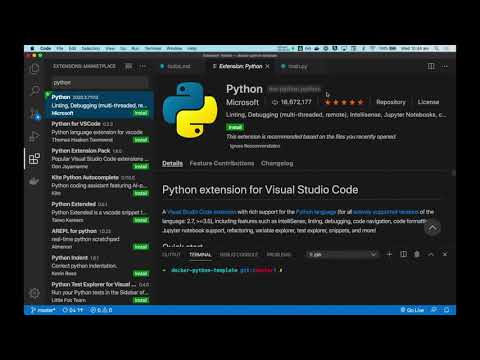Open the Extensions Marketplace more actions menu
480x360 pixels.
(x=143, y=66)
